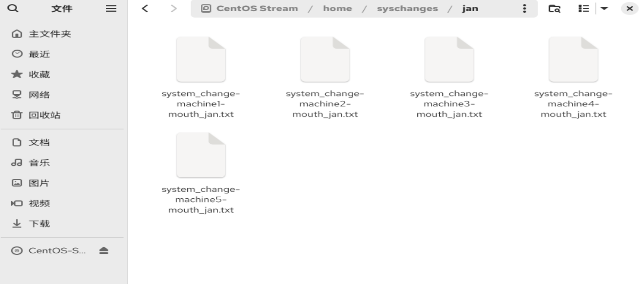Click the video icon beside 视频
This screenshot has width=644, height=284.
point(16,204)
